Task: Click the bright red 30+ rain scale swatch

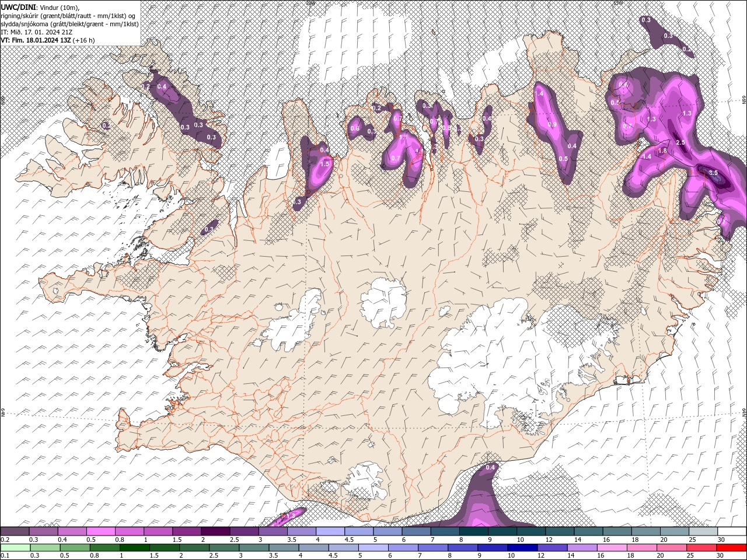Action: (731, 548)
